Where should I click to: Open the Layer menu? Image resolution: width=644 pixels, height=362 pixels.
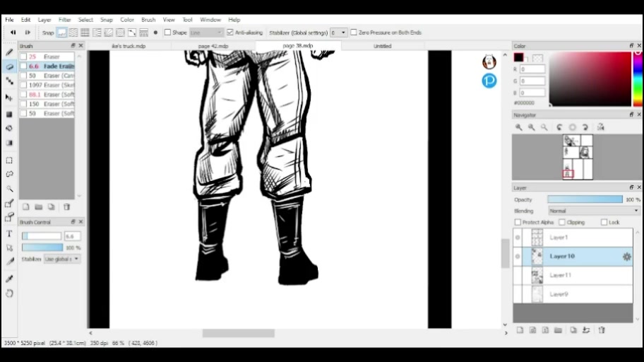click(44, 20)
